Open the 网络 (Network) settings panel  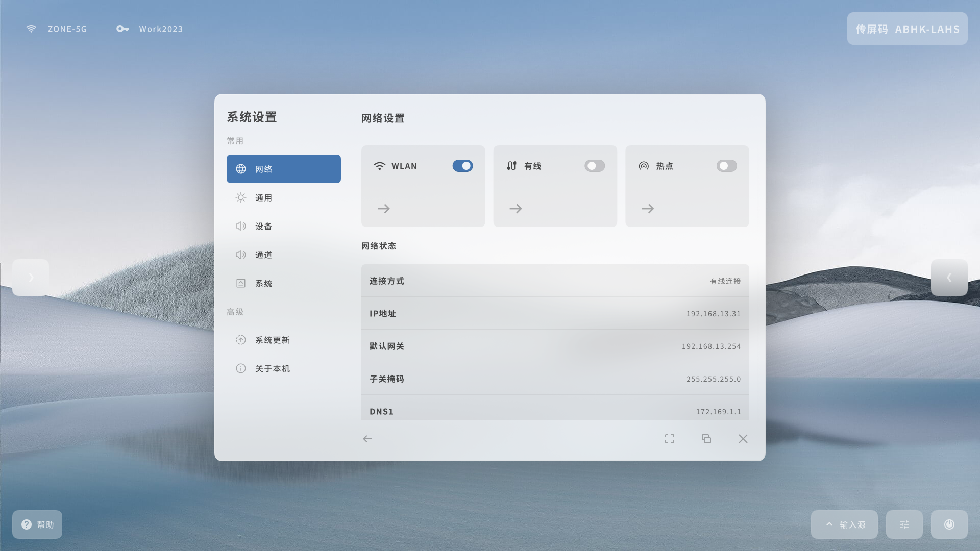pos(283,168)
